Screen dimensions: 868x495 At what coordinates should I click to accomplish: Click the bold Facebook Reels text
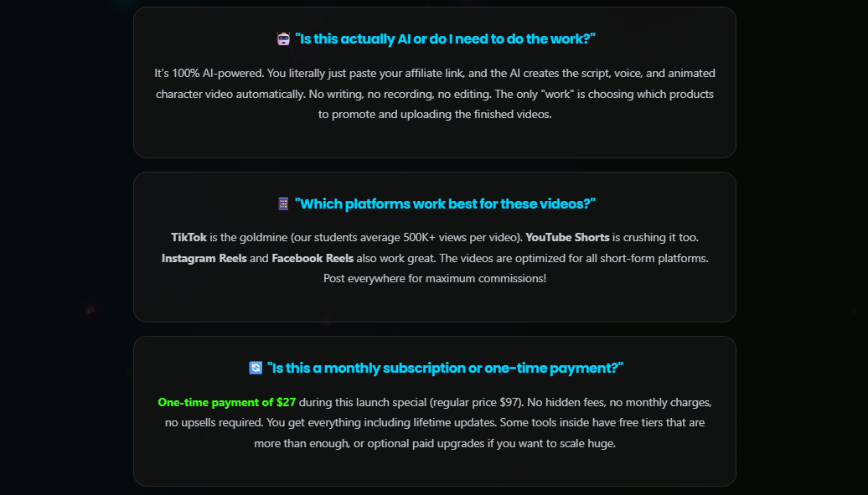click(x=313, y=259)
